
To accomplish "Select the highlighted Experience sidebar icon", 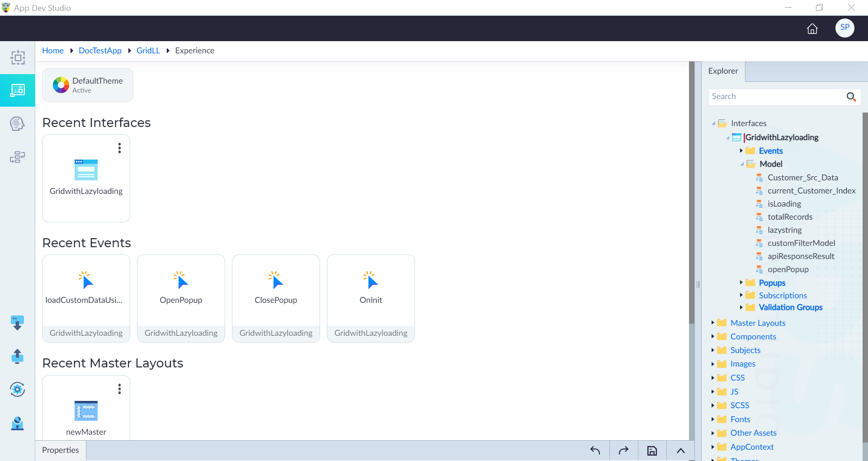I will 18,90.
